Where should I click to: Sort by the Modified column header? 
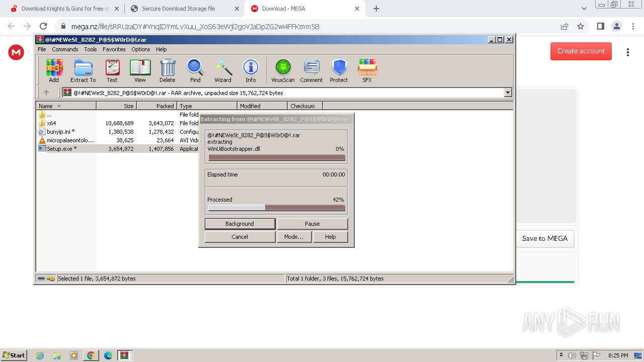tap(262, 106)
